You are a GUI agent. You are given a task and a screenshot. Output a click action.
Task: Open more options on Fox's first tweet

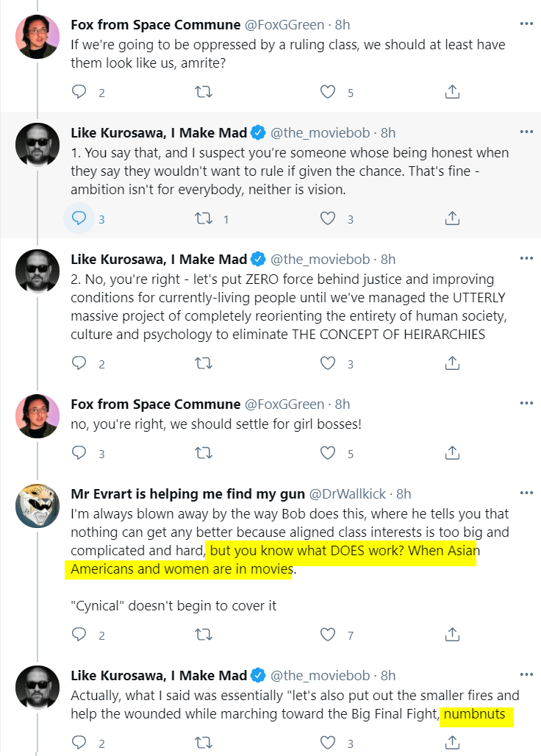pyautogui.click(x=526, y=24)
